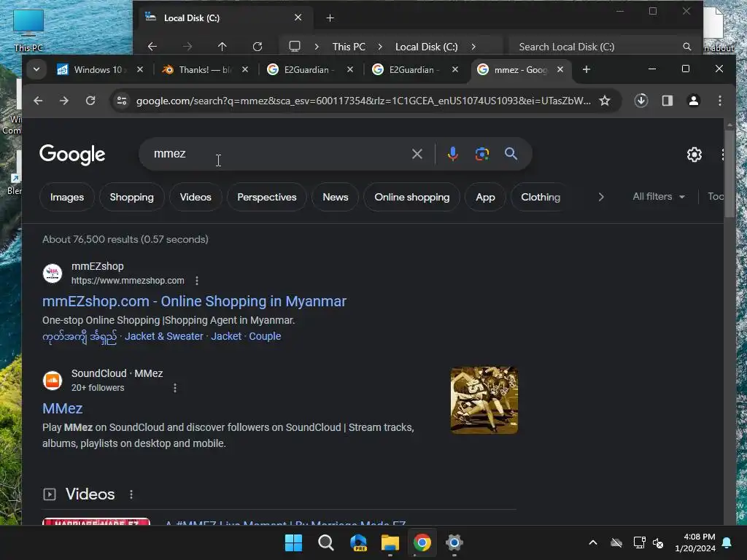The width and height of the screenshot is (747, 560).
Task: Open the Windows Start button
Action: [x=293, y=542]
